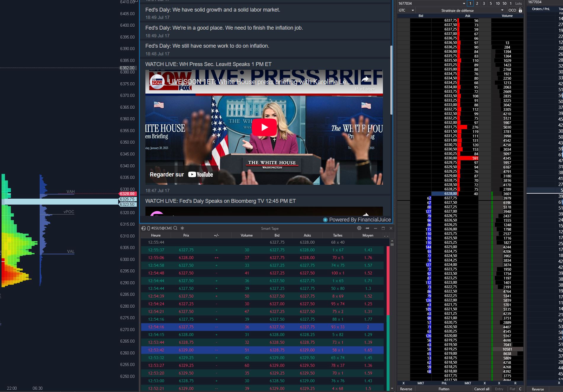Click the Partager share arrow on video

tap(365, 79)
